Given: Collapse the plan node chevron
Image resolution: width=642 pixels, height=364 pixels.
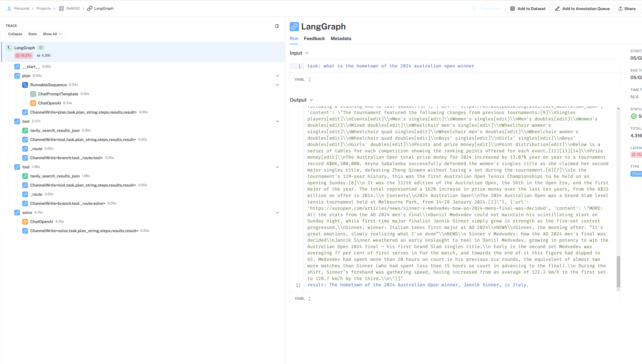Looking at the screenshot, I should coord(277,76).
